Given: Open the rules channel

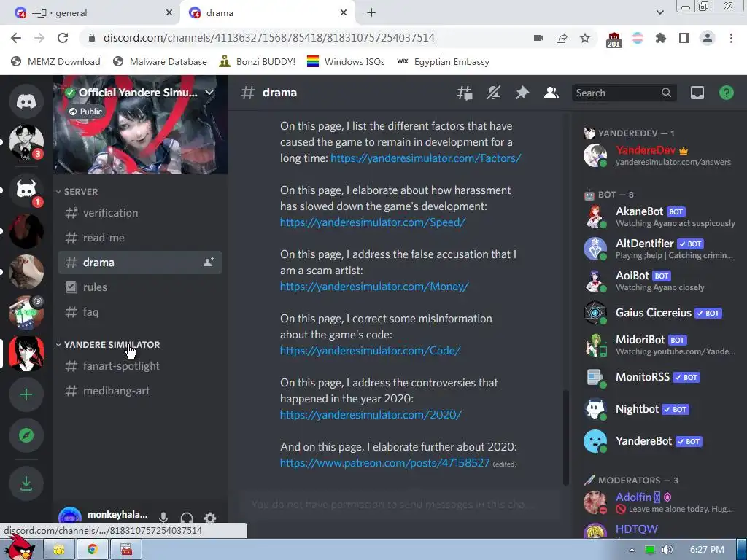Looking at the screenshot, I should coord(140,287).
